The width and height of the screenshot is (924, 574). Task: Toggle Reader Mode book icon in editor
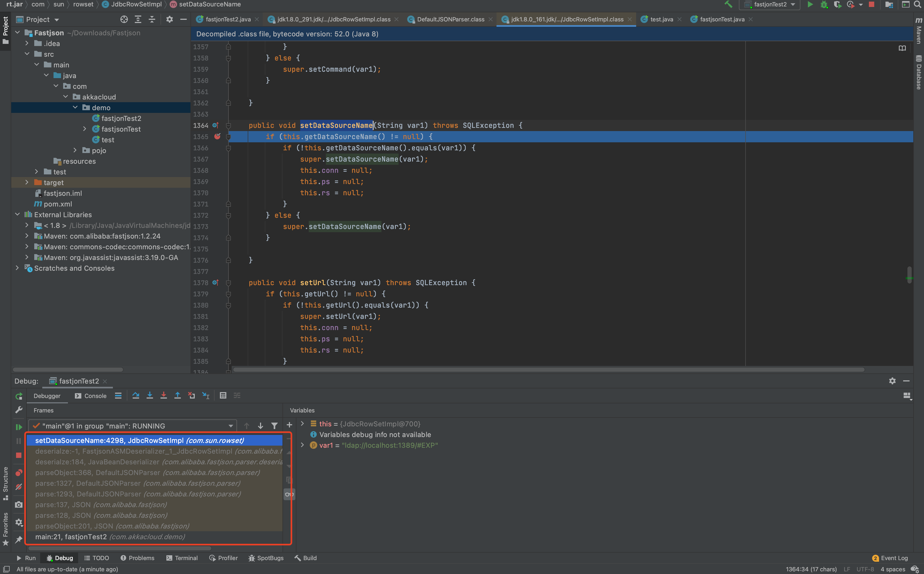tap(902, 48)
